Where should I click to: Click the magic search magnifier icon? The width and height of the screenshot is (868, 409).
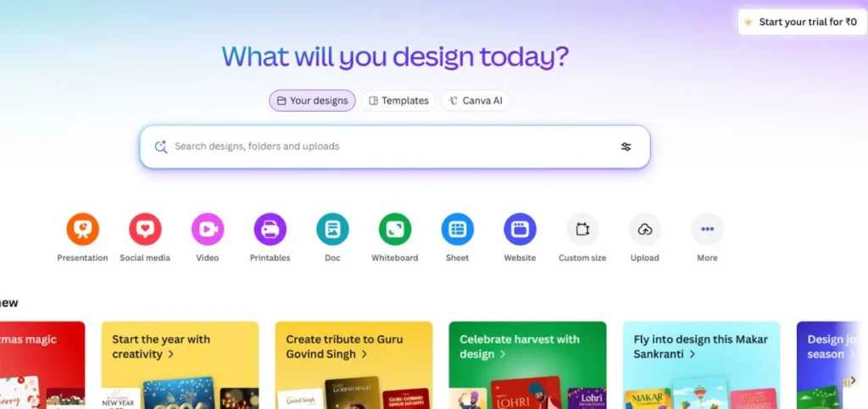161,146
